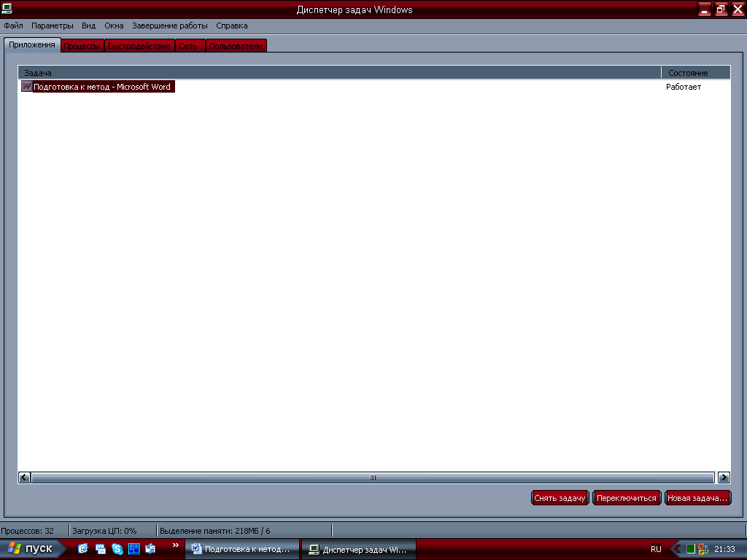Open the Окна menu

(114, 26)
